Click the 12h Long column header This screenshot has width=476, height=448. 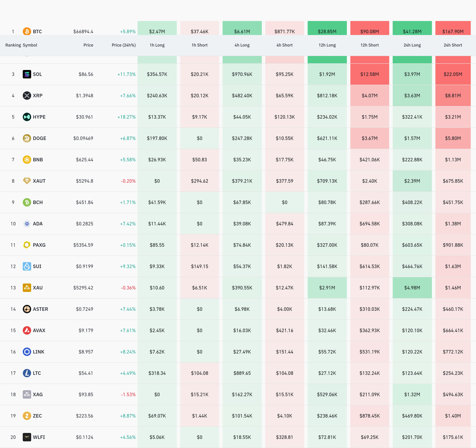coord(327,45)
